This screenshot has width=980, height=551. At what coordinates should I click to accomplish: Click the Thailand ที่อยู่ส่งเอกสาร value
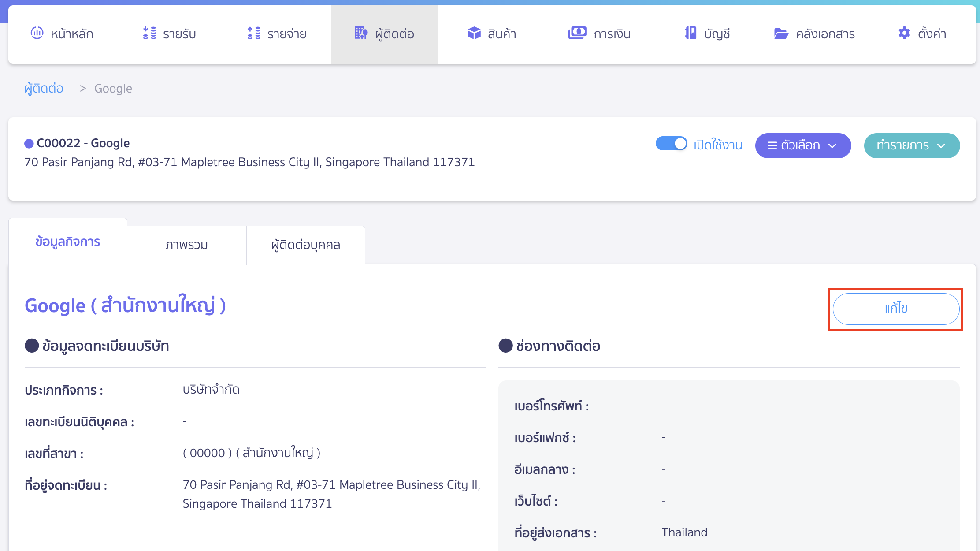click(684, 532)
